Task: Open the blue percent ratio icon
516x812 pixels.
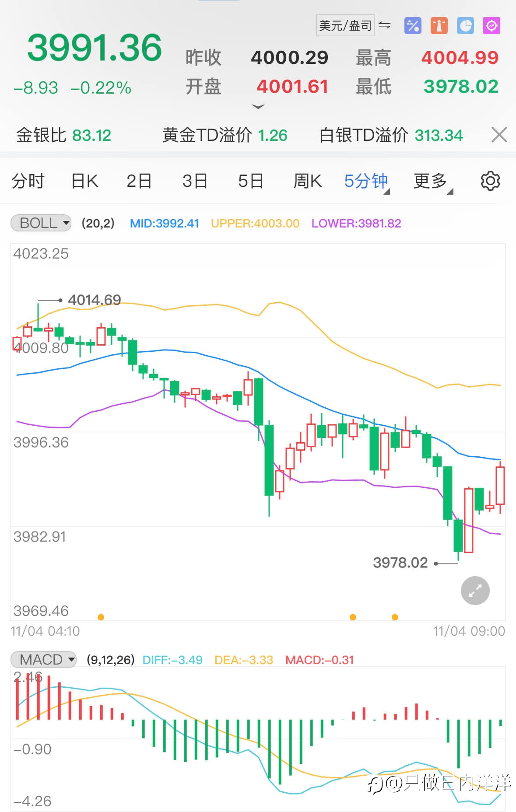Action: point(413,26)
